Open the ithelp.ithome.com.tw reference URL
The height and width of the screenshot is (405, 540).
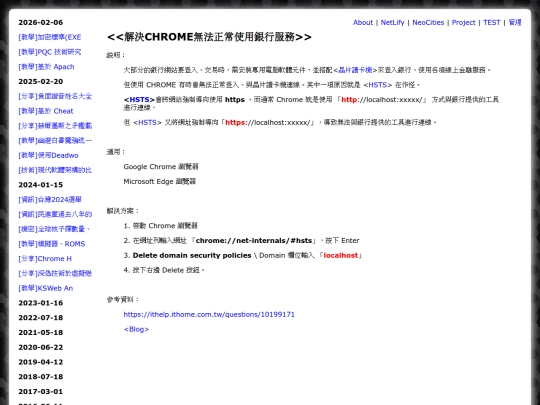point(209,314)
